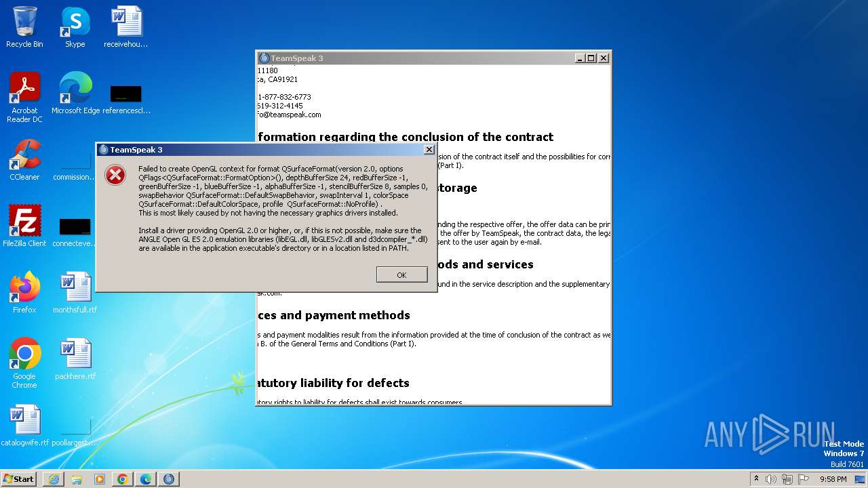Image resolution: width=868 pixels, height=488 pixels.
Task: Click the error dialog's TeamSpeak title icon
Action: click(104, 150)
